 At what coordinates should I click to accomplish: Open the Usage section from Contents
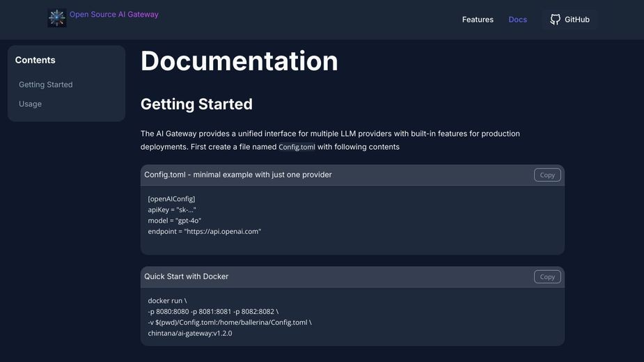coord(31,104)
